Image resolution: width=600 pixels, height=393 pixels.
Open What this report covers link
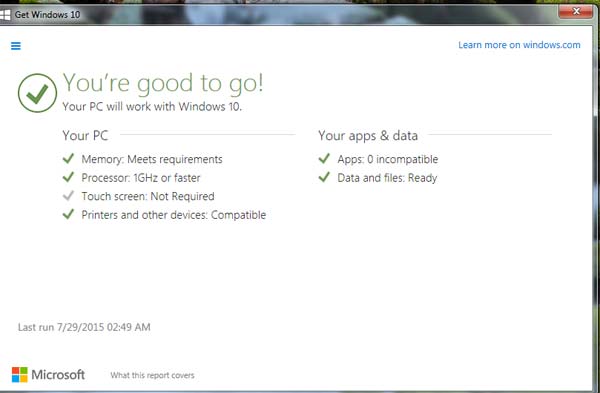point(152,375)
